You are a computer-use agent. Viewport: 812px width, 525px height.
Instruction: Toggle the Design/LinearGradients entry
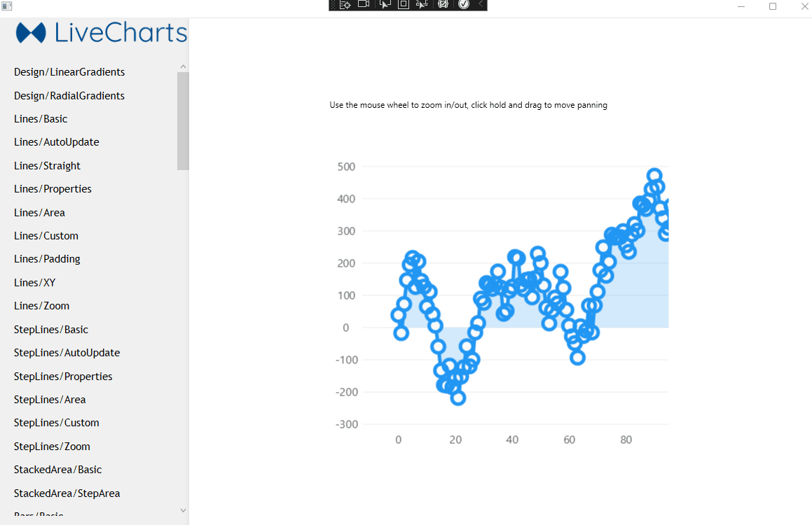69,71
